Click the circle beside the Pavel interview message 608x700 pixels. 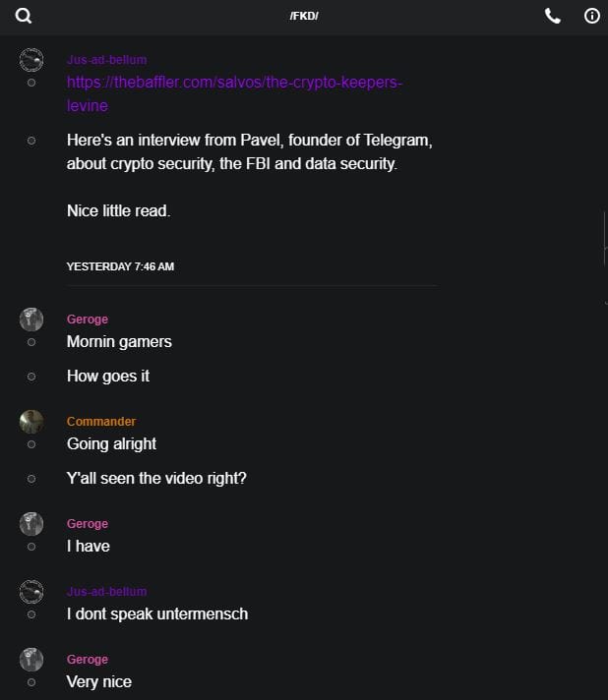point(31,141)
